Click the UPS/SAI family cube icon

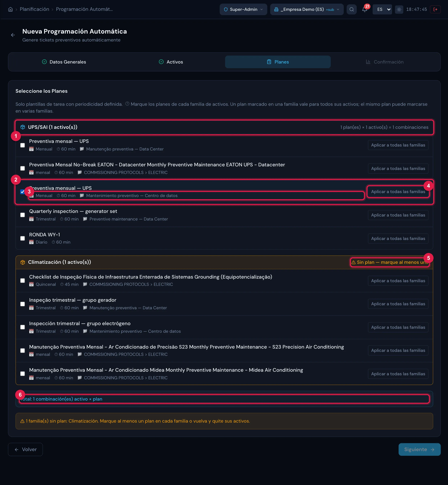(x=23, y=127)
